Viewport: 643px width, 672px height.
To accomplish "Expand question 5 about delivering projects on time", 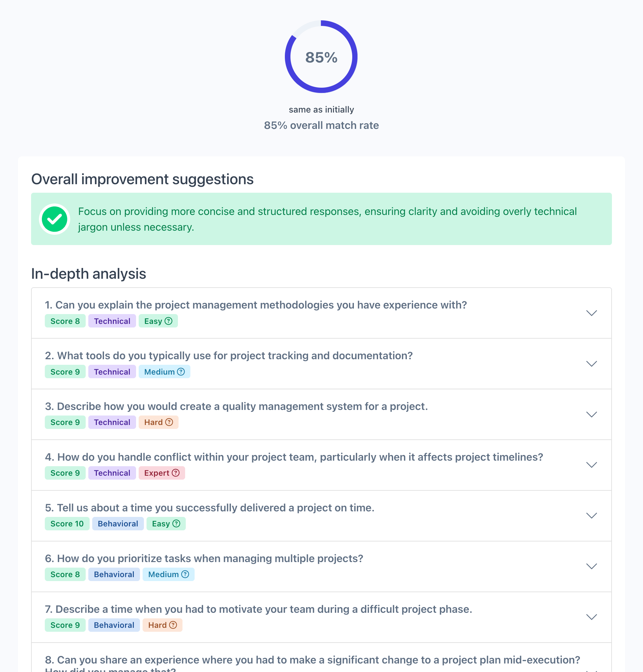I will [x=592, y=515].
